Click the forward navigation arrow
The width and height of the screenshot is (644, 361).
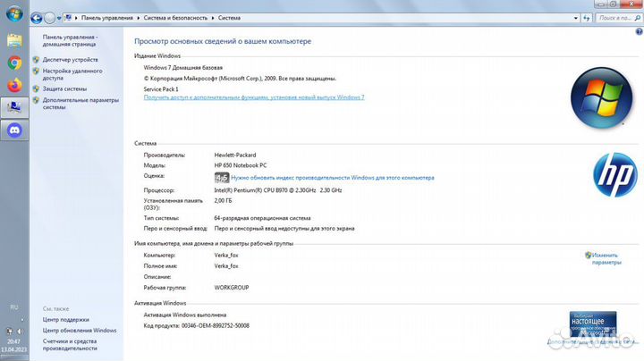tap(50, 18)
